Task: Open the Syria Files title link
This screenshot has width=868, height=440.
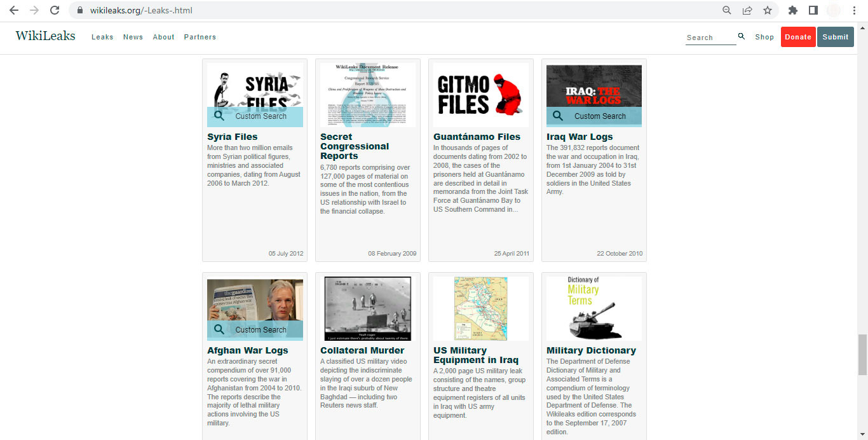Action: tap(233, 137)
